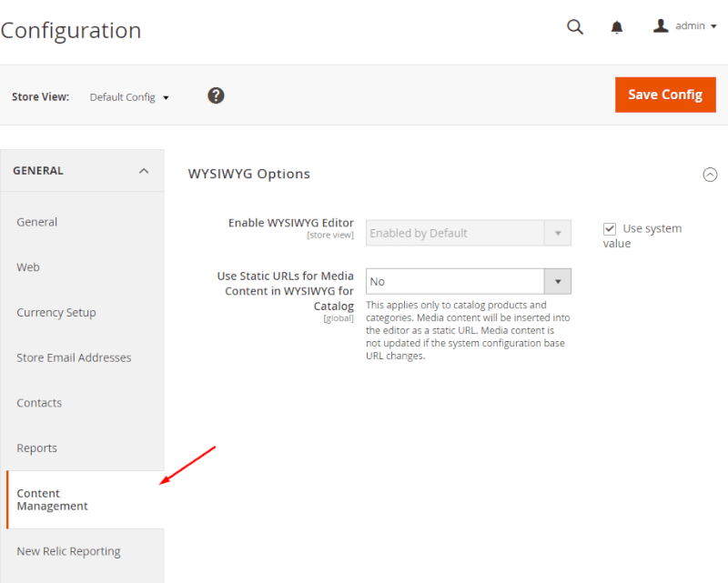Click the Store View label
The width and height of the screenshot is (728, 583).
(x=40, y=96)
